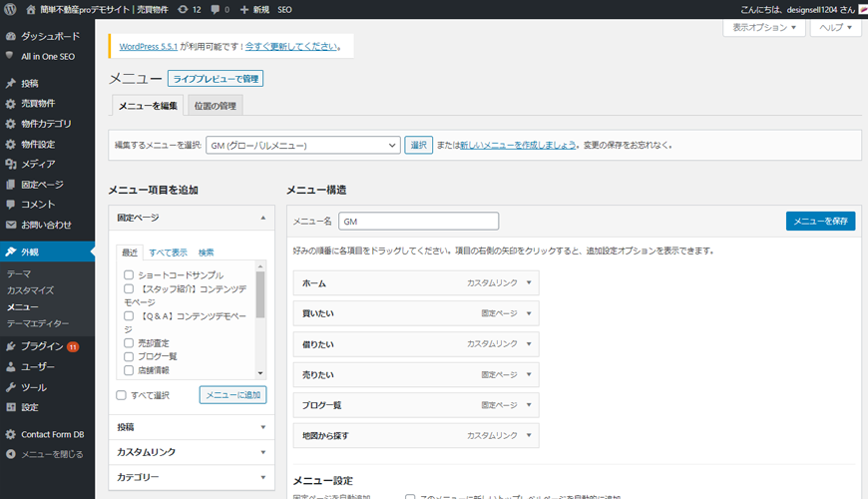The width and height of the screenshot is (868, 499).
Task: Expand the ホーム menu item options arrow
Action: (x=528, y=283)
